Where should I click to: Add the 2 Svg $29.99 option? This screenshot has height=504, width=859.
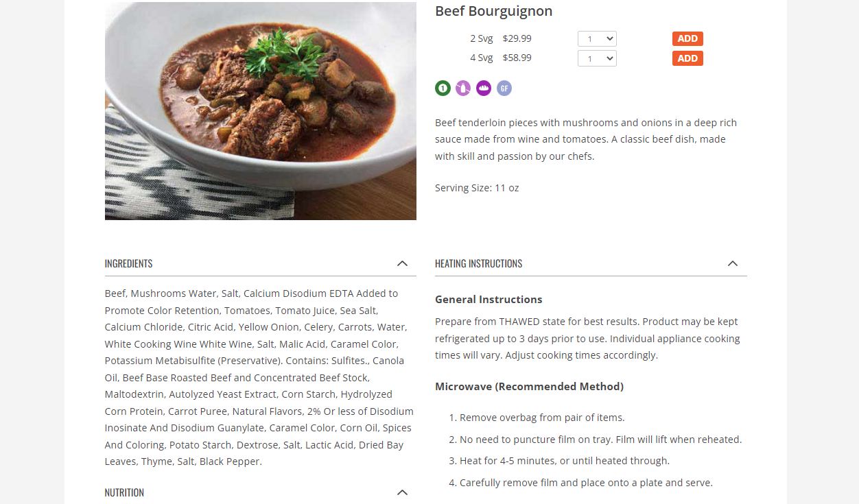coord(687,39)
